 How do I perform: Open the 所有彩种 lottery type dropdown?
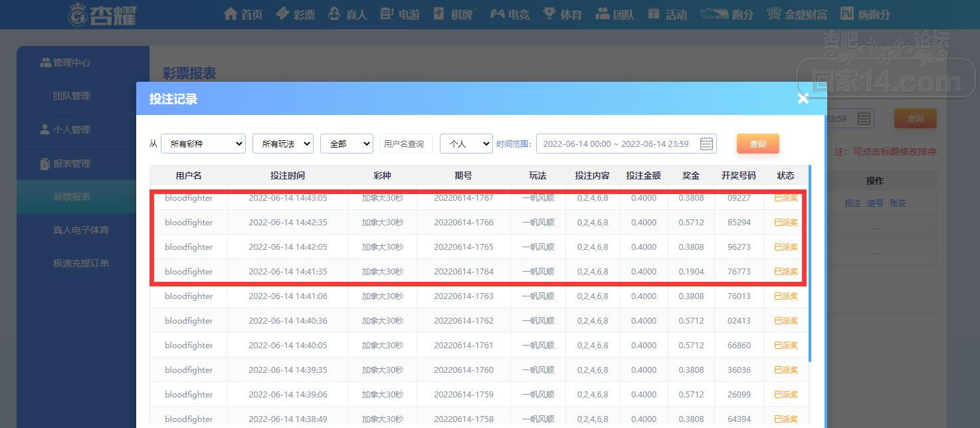[203, 144]
